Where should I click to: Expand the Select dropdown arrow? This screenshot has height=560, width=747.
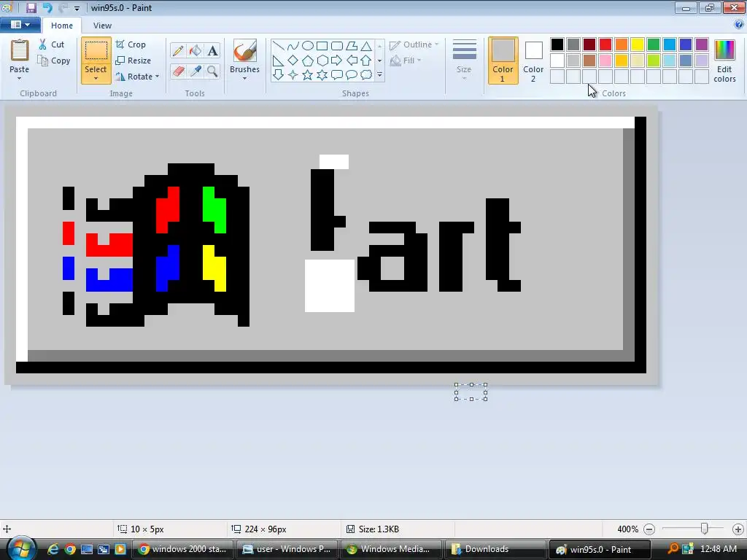tap(96, 79)
